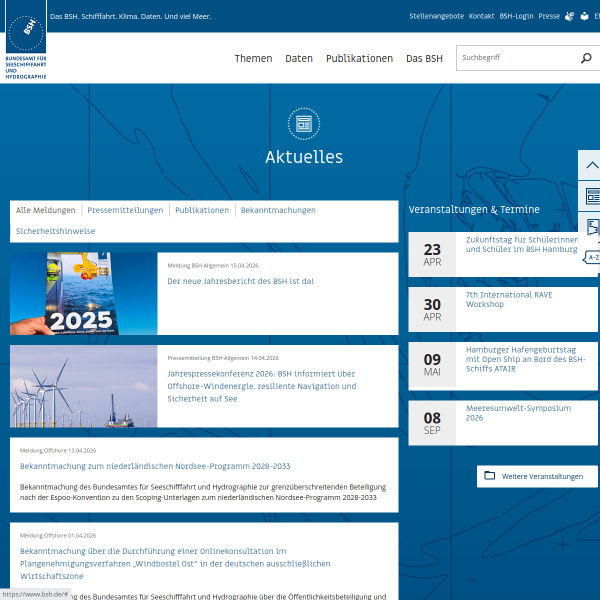The height and width of the screenshot is (600, 600).
Task: Open the 7th International RAVE Workshop event
Action: [x=508, y=299]
